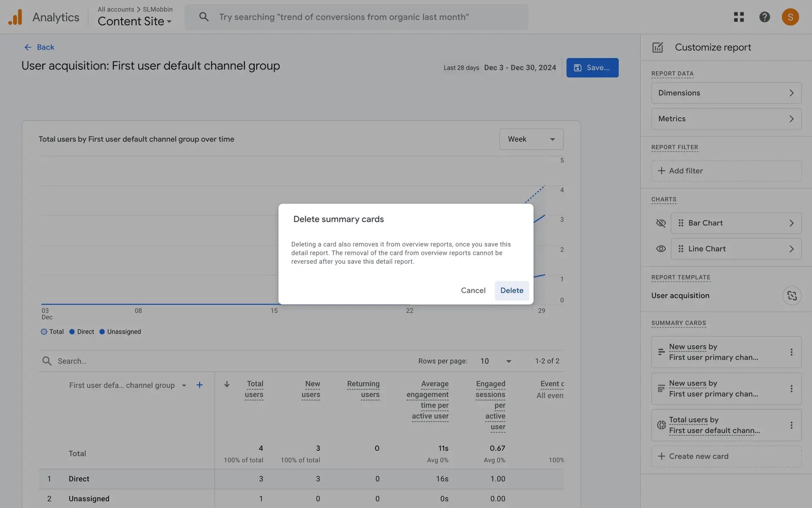812x508 pixels.
Task: Hide the Line Chart with eye icon
Action: coord(661,249)
